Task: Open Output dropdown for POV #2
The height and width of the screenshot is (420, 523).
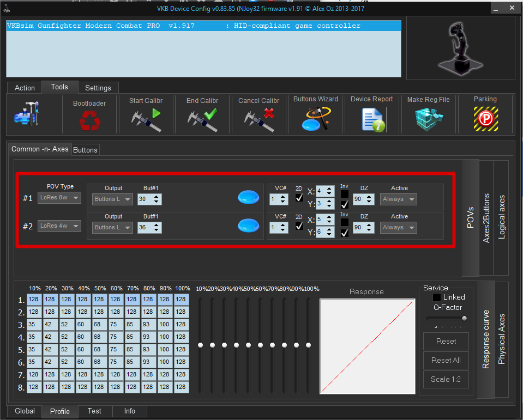Action: tap(112, 228)
